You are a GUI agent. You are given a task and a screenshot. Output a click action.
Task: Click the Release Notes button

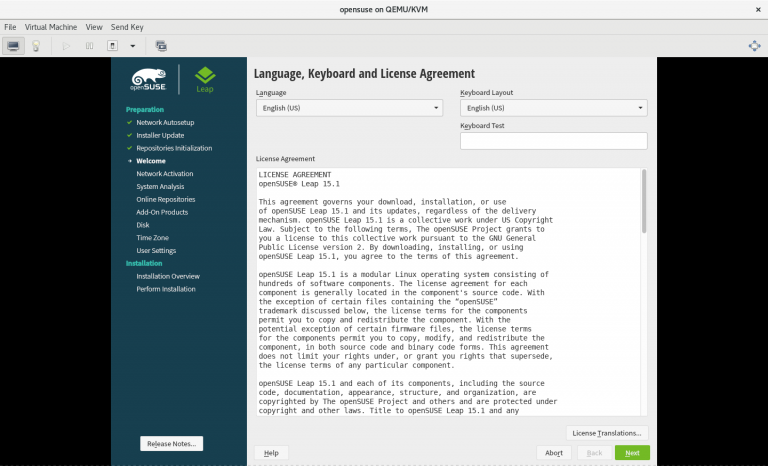pyautogui.click(x=172, y=443)
